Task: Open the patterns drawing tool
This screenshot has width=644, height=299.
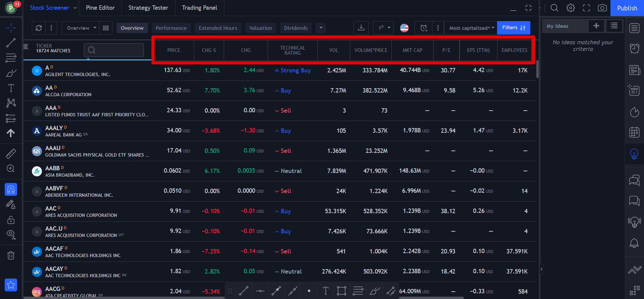Action: click(x=11, y=103)
